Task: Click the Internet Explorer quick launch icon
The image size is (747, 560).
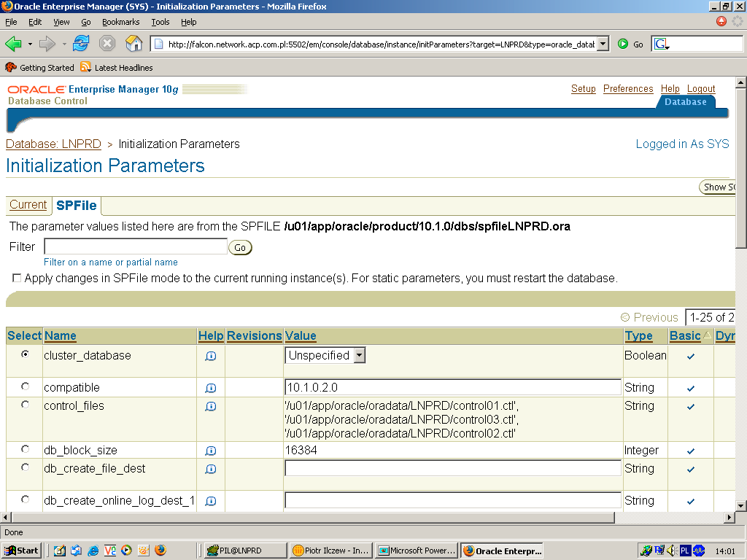Action: pyautogui.click(x=93, y=551)
